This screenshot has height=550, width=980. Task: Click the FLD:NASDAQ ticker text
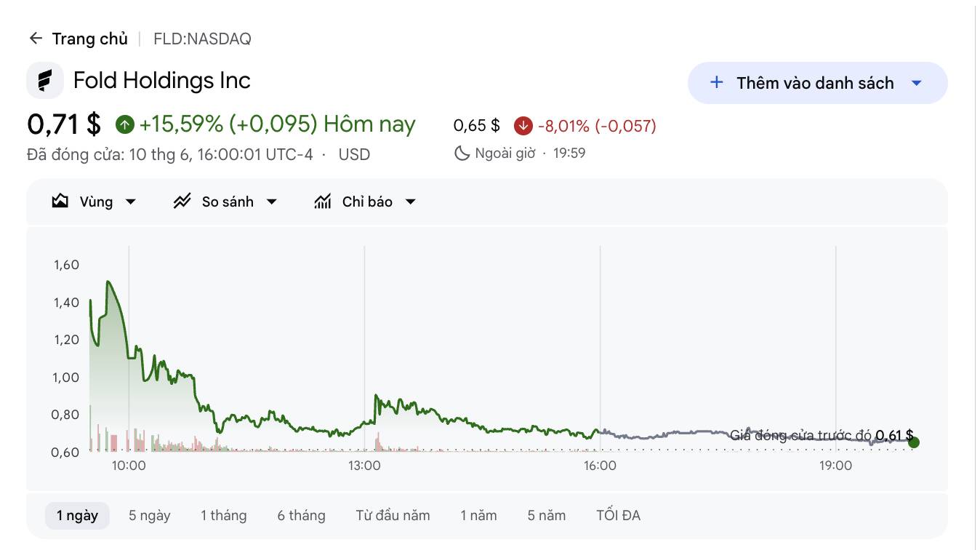pos(202,39)
